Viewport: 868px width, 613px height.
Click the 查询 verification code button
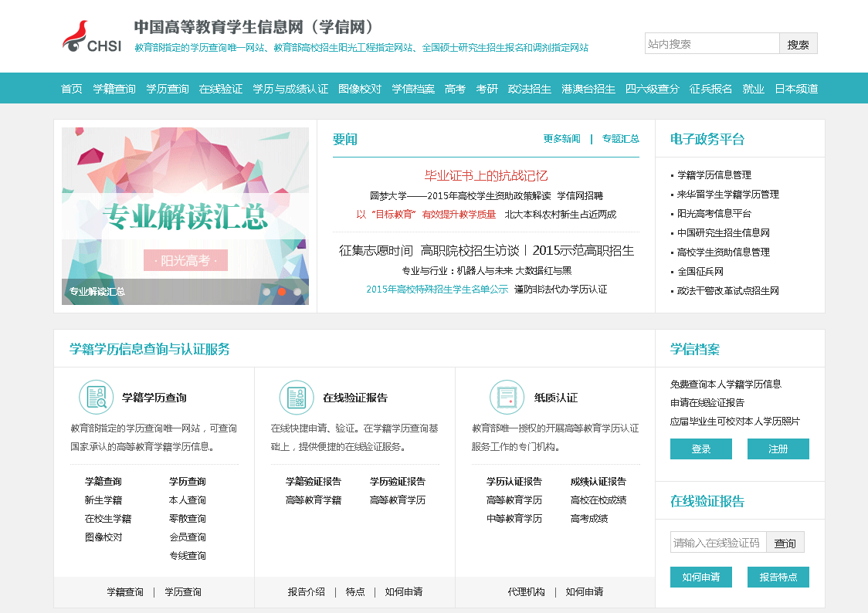785,543
